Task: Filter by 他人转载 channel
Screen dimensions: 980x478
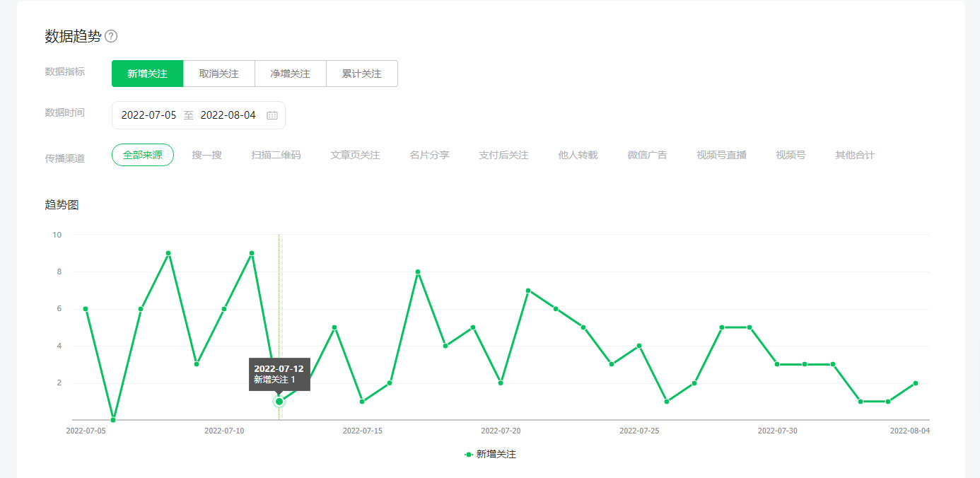Action: [578, 155]
